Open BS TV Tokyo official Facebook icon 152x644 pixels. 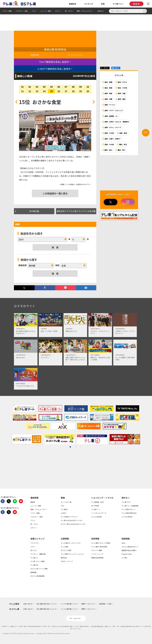[3, 512]
